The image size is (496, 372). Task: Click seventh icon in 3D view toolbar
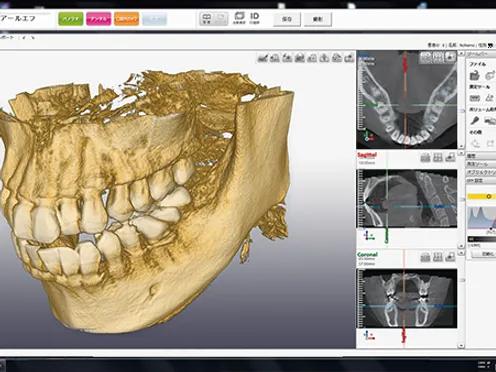coord(337,58)
